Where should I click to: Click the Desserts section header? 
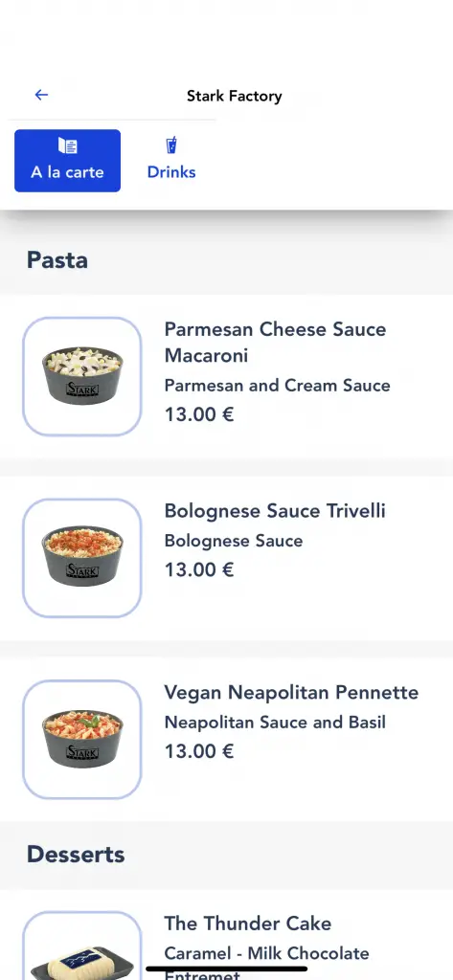[76, 855]
